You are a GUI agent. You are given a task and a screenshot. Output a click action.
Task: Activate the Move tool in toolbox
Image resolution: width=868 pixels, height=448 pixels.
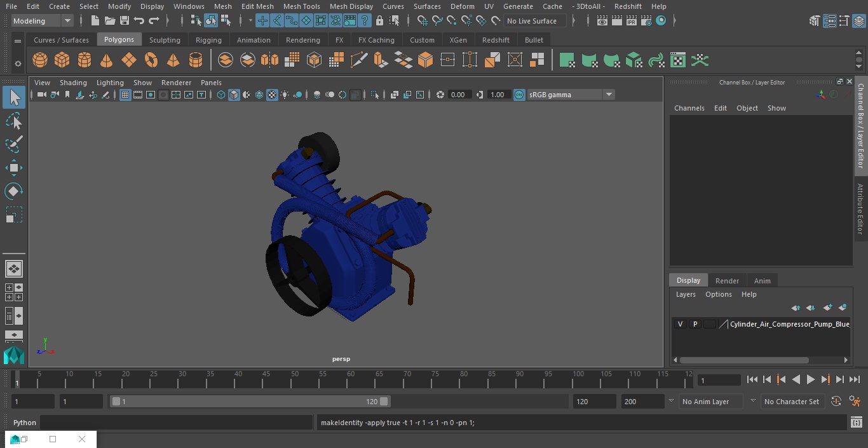point(13,168)
